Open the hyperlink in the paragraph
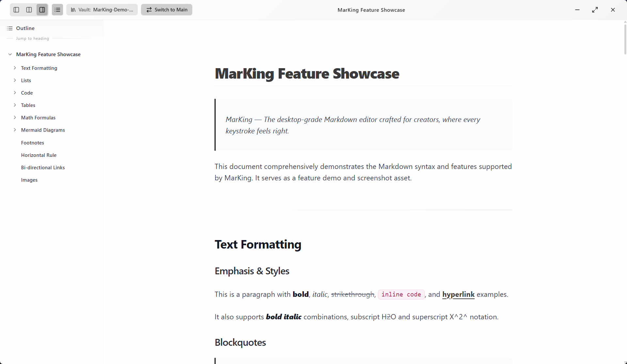 pyautogui.click(x=458, y=295)
